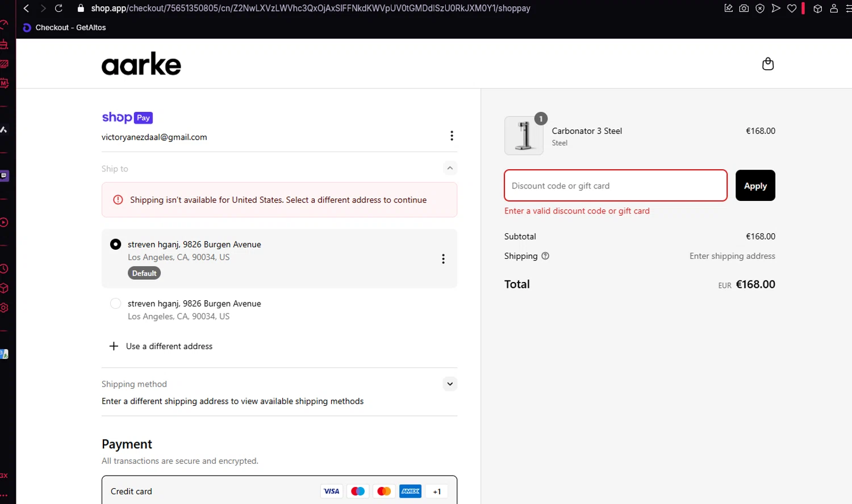Click the Apply discount button
This screenshot has width=852, height=504.
[x=755, y=186]
